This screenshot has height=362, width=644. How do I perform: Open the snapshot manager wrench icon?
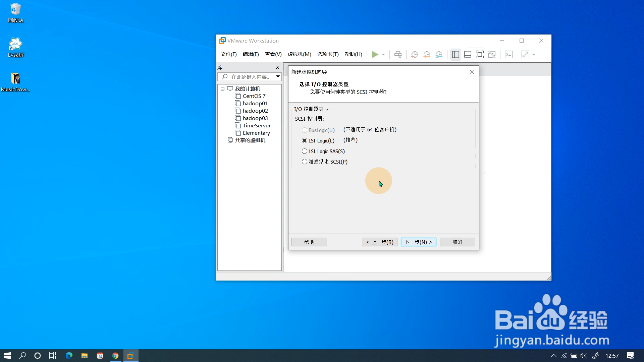point(439,55)
